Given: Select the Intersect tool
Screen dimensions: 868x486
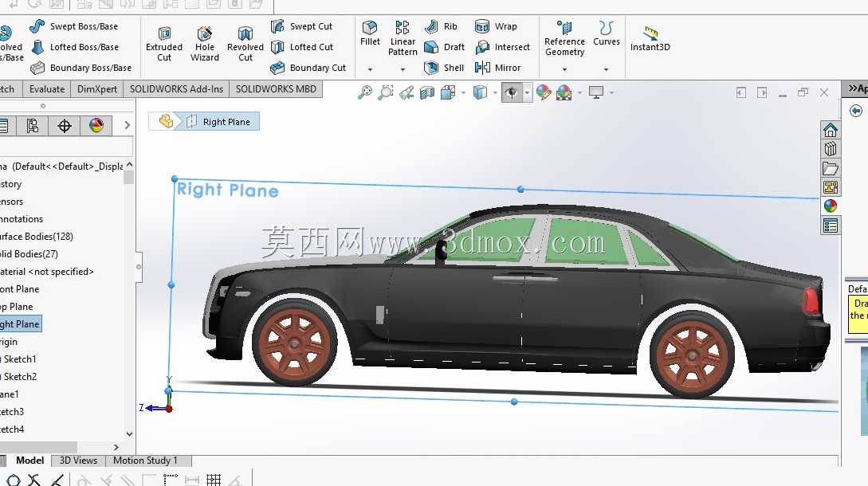Looking at the screenshot, I should pyautogui.click(x=503, y=47).
